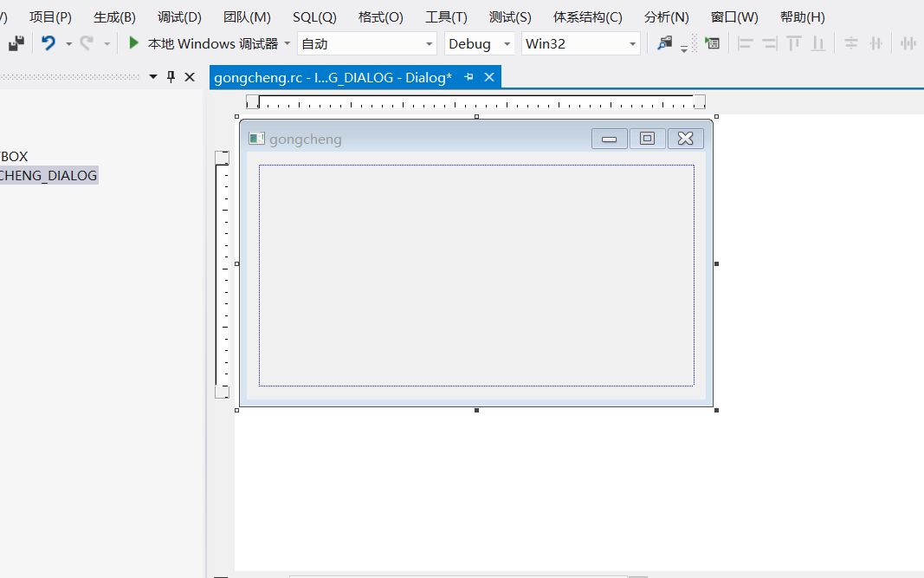Open the 团队(M) menu
Image resolution: width=924 pixels, height=578 pixels.
coord(247,17)
